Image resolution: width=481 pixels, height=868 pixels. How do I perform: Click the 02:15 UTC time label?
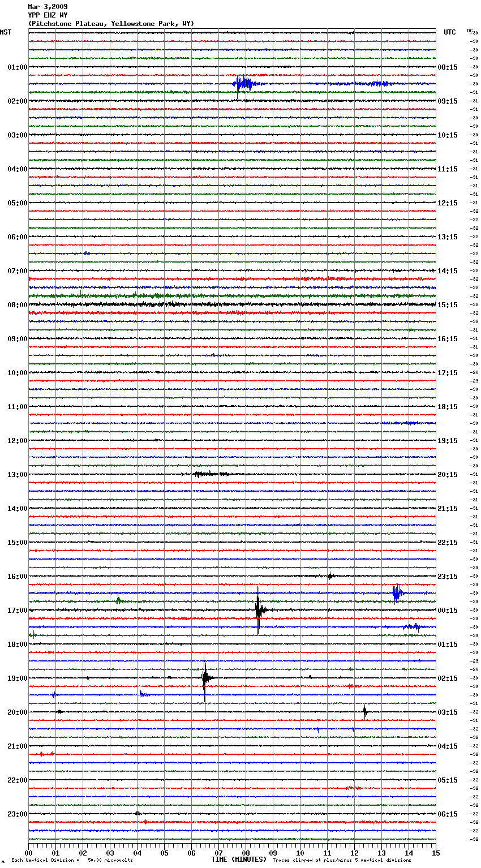click(448, 678)
